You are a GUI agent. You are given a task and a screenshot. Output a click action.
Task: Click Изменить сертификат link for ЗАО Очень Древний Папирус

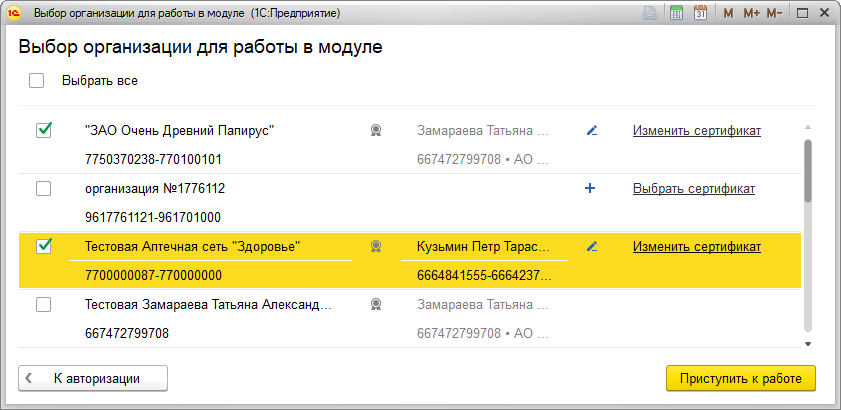[697, 130]
